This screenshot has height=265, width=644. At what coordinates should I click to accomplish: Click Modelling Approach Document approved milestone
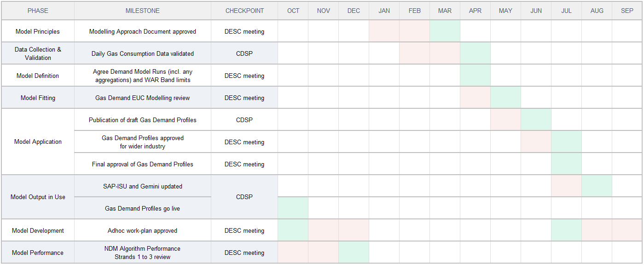143,31
